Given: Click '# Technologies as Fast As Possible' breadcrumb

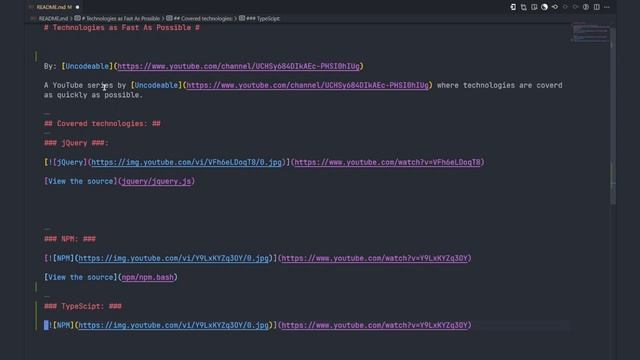Looking at the screenshot, I should tap(120, 18).
